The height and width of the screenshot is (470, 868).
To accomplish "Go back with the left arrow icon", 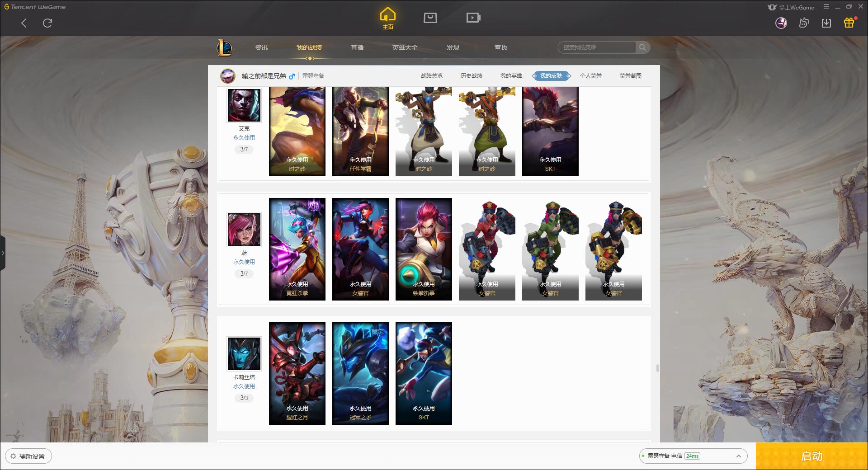I will click(x=24, y=23).
